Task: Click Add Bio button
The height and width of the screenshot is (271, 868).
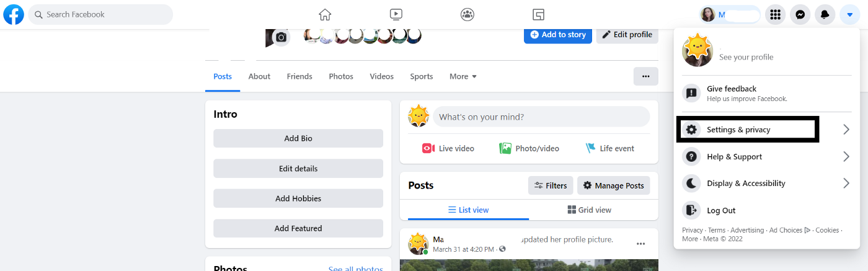Action: coord(298,138)
